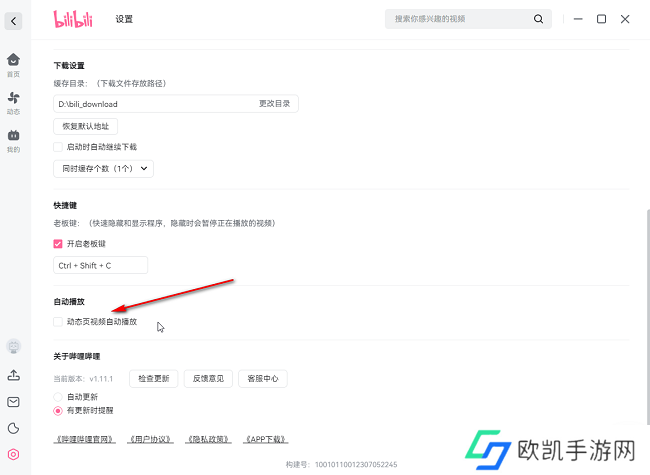Open the 动态 feed sidebar icon

tap(13, 103)
